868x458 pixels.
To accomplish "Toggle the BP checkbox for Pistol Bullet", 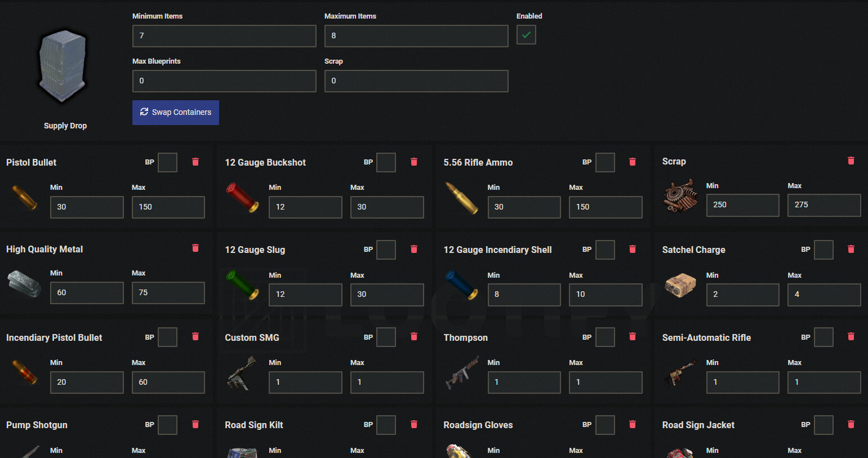I will coord(167,162).
